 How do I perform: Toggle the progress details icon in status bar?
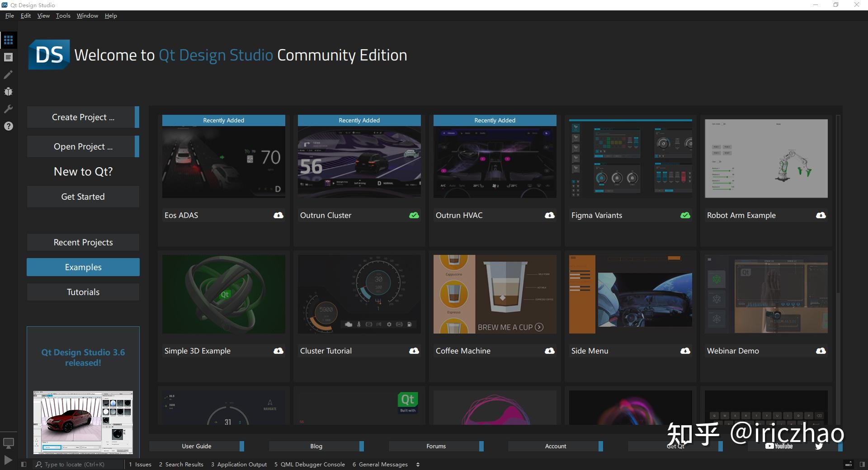pyautogui.click(x=849, y=464)
